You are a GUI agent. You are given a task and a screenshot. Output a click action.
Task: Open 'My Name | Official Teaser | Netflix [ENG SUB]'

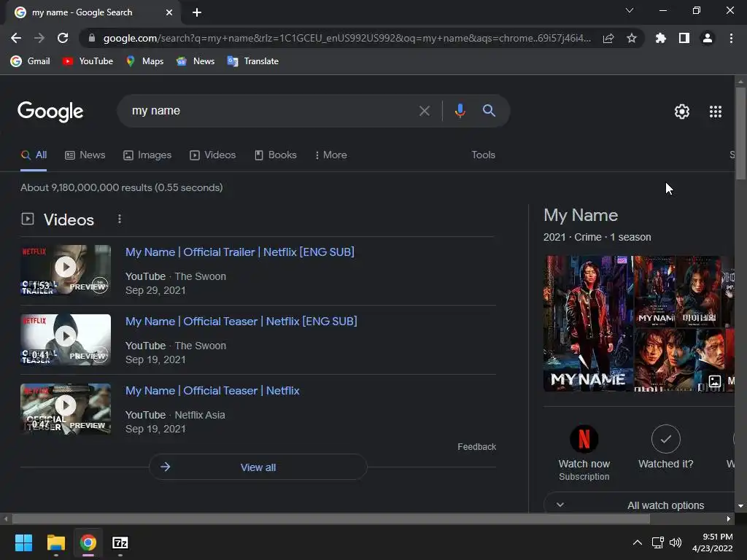(241, 322)
